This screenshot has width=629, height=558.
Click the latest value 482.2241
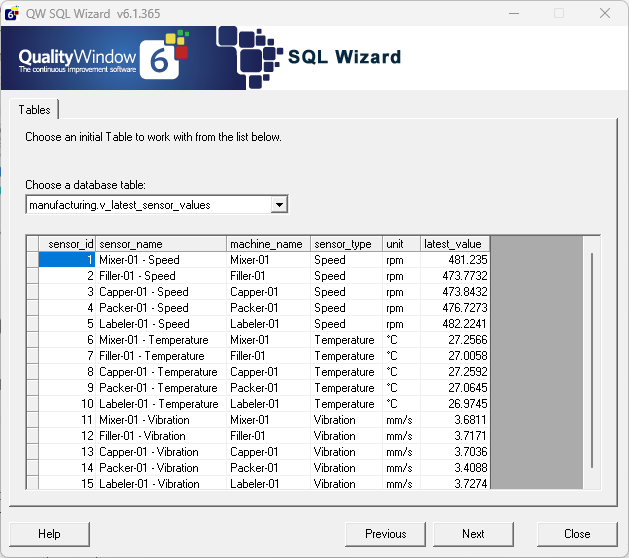(x=455, y=324)
